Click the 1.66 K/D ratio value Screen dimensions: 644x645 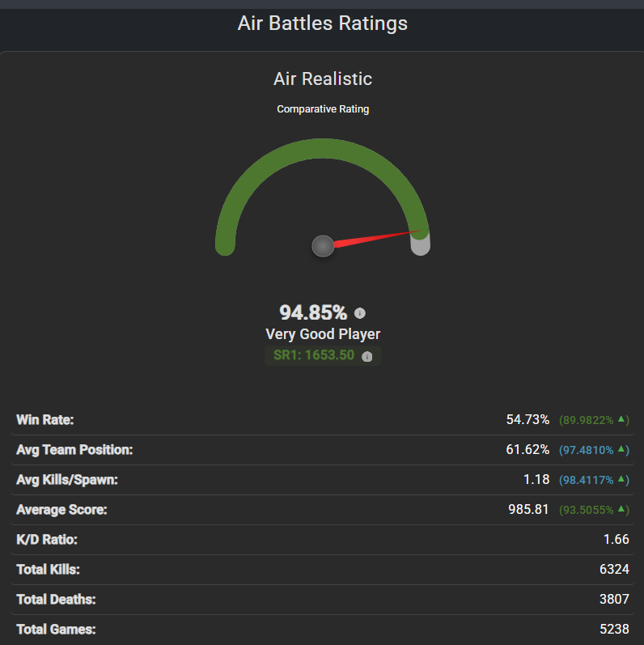(x=616, y=539)
